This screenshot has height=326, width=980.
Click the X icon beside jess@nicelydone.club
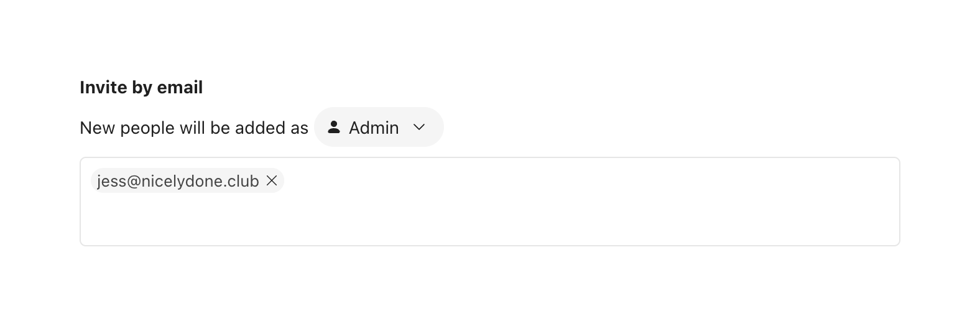coord(272,180)
